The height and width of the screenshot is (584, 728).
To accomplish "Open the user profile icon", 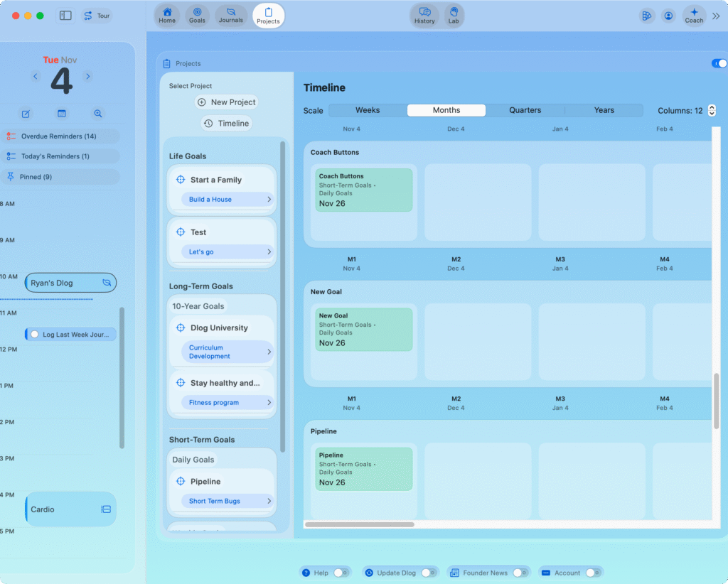I will (x=668, y=16).
